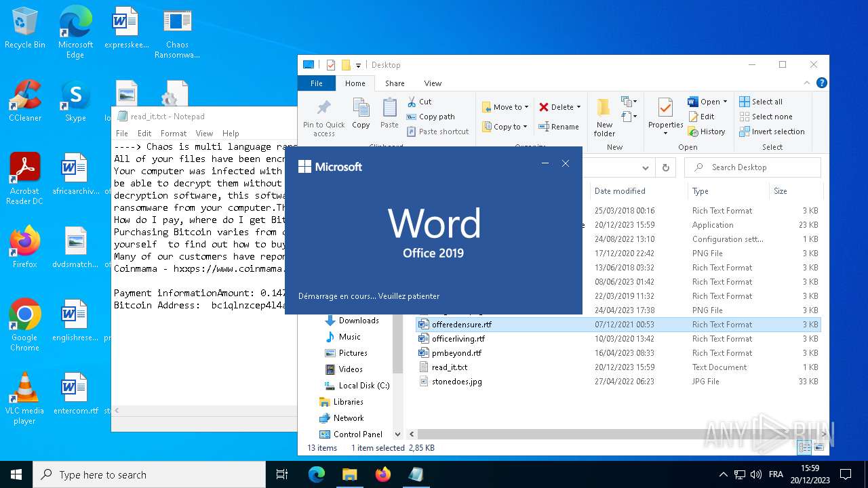Open the New item dropdown icon
The width and height of the screenshot is (868, 488).
coord(629,102)
